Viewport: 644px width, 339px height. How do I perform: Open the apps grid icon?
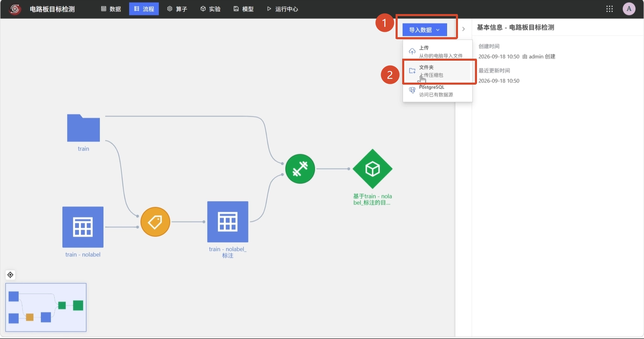[609, 9]
